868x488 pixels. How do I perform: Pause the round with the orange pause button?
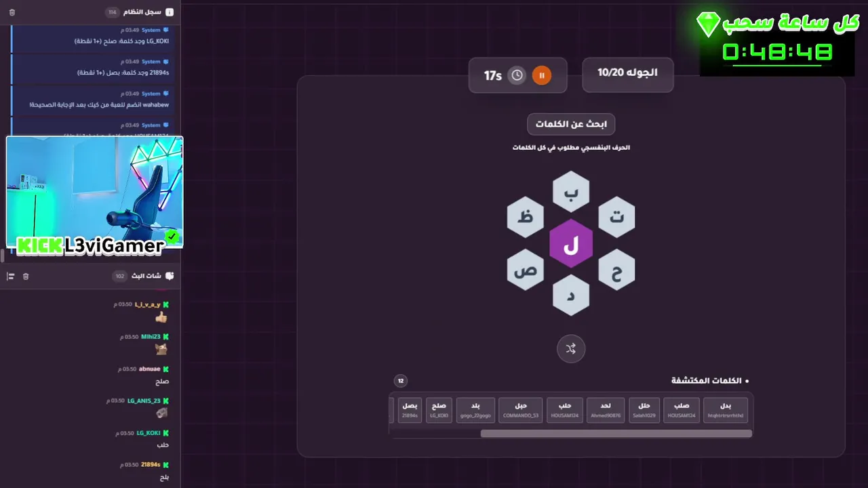point(541,75)
